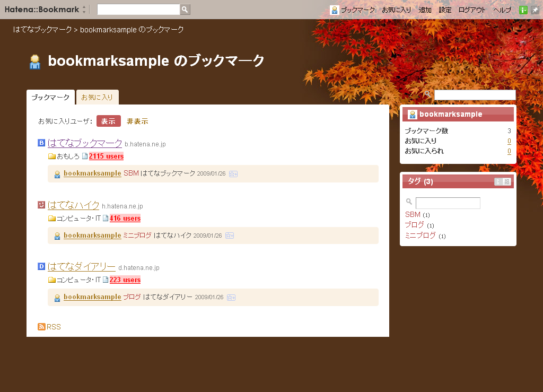Viewport: 543px width, 392px height.
Task: Click the blue B favicon of はてなブックマーク entry
Action: [41, 143]
